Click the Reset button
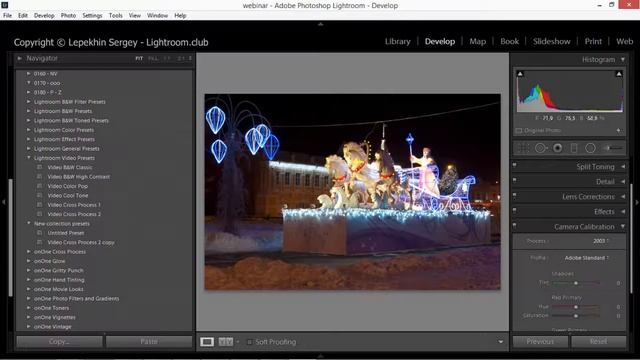 click(x=598, y=342)
